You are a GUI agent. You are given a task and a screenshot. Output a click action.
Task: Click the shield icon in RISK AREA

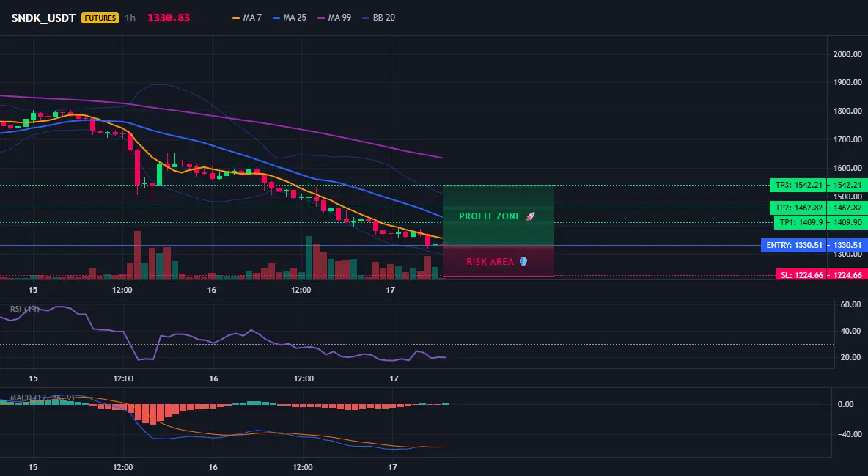pos(523,262)
